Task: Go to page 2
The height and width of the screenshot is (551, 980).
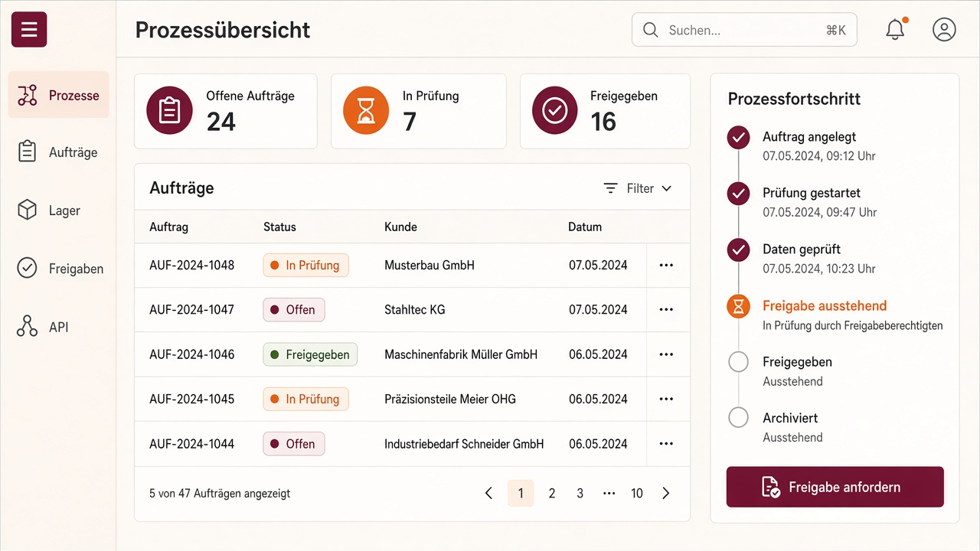Action: coord(551,494)
